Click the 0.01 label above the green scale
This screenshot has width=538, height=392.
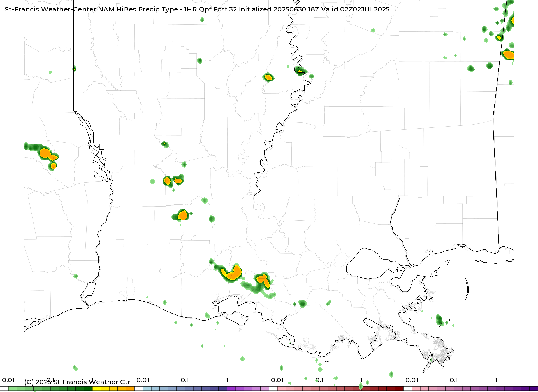(x=8, y=380)
